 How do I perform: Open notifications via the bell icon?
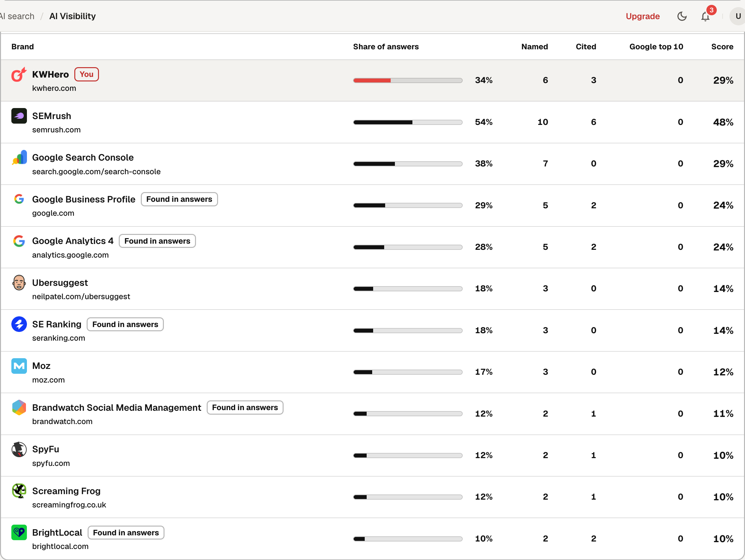click(705, 16)
